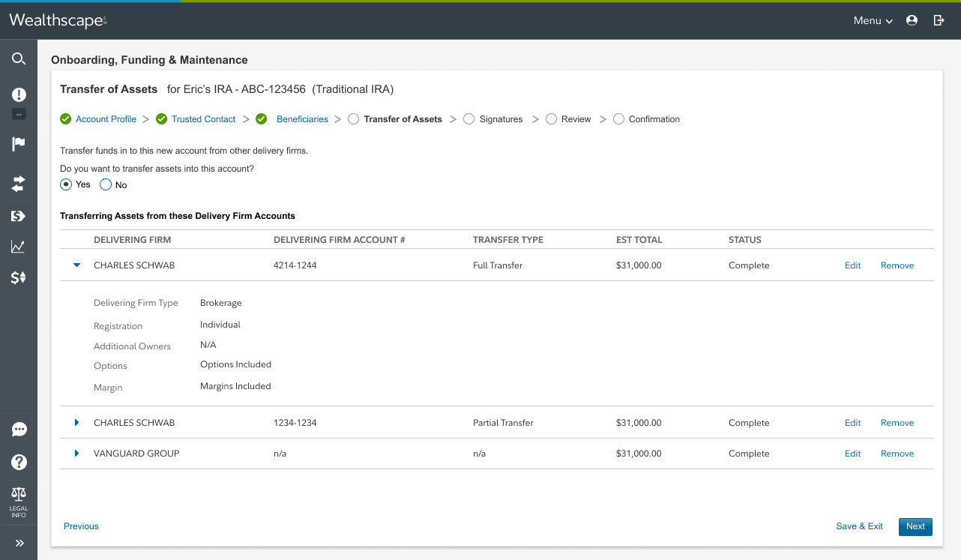961x560 pixels.
Task: Click Save & Exit
Action: (x=859, y=526)
